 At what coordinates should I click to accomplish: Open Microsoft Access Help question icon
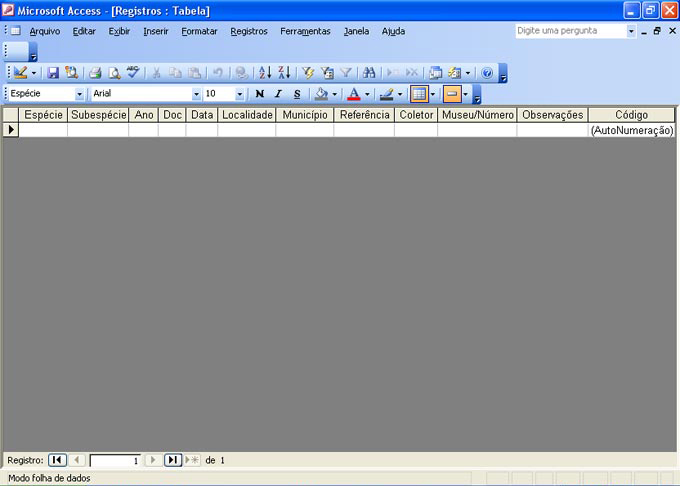(487, 73)
